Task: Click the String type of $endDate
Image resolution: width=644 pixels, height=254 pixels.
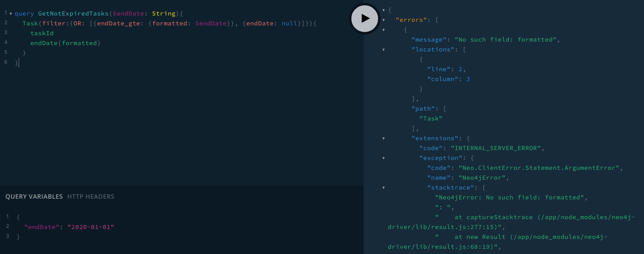Action: (x=164, y=13)
